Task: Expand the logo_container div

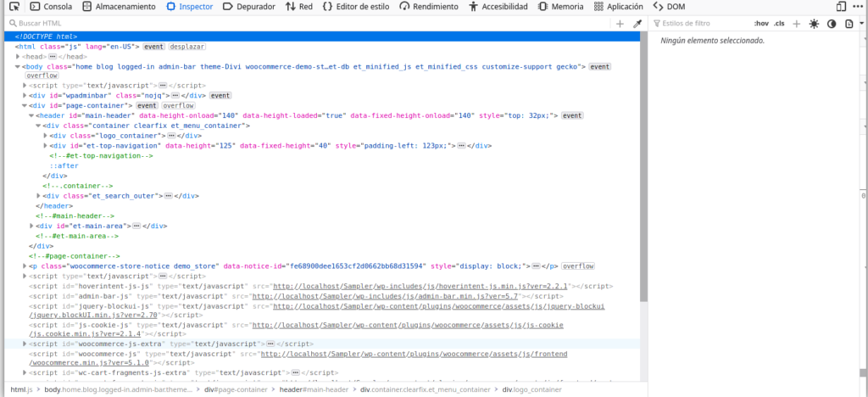Action: click(46, 136)
